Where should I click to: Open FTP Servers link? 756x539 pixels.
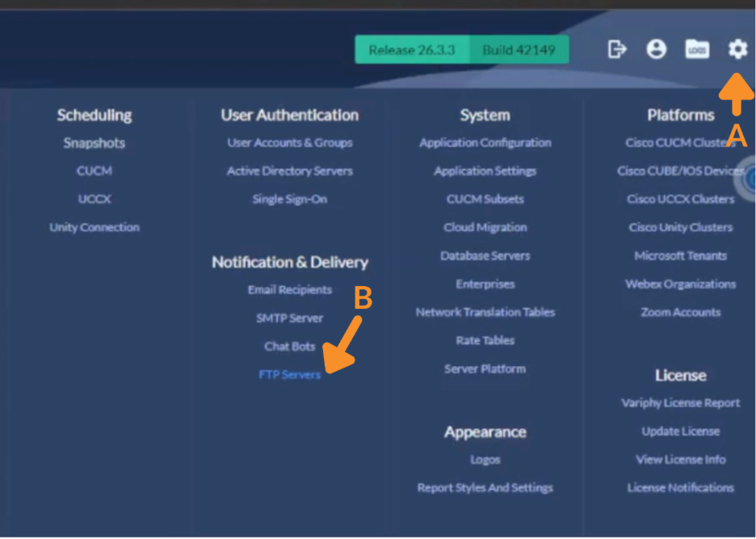pyautogui.click(x=289, y=375)
